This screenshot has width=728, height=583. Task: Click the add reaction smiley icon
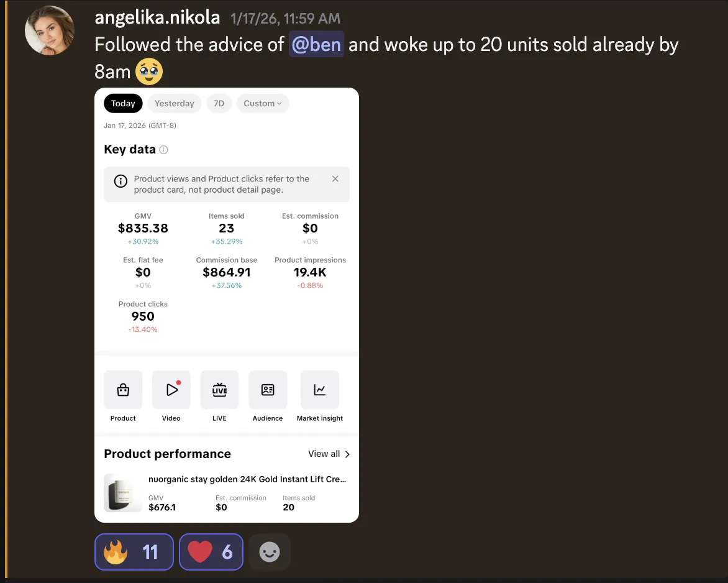click(x=270, y=552)
